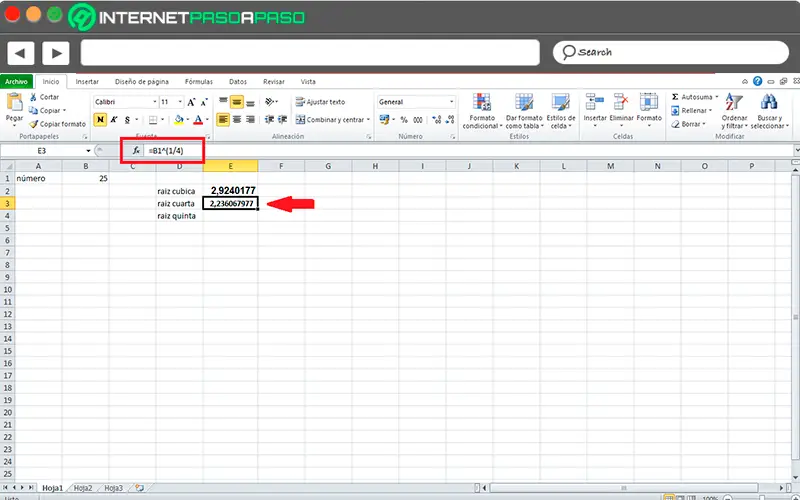Switch to the Revisar tab
The width and height of the screenshot is (800, 500).
click(x=274, y=82)
